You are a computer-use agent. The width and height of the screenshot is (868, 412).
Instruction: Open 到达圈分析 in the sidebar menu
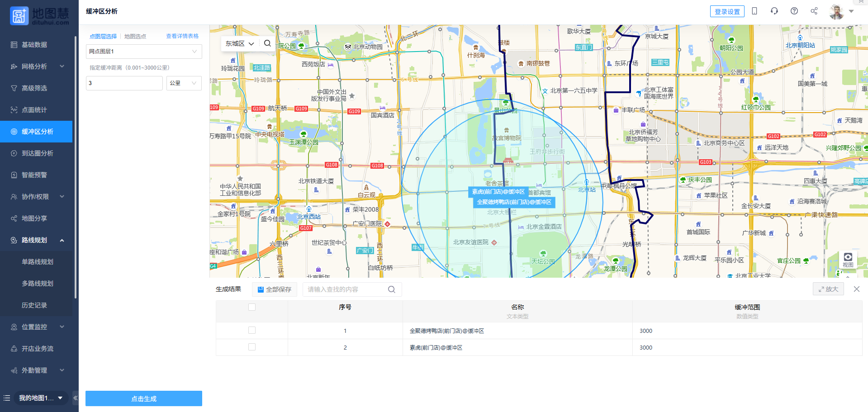[x=37, y=153]
